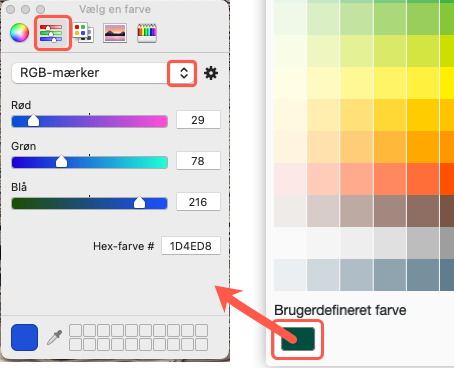
Task: Activate the eyedropper color sampler
Action: tap(54, 337)
